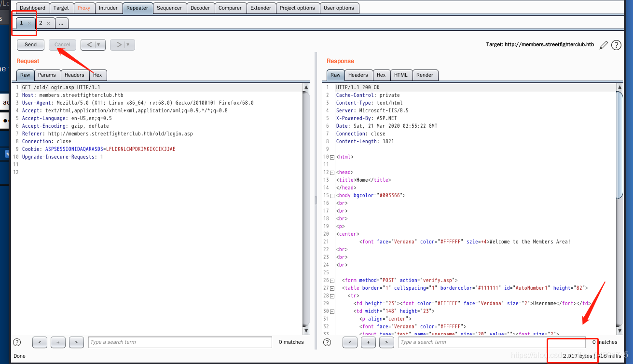The height and width of the screenshot is (364, 633).
Task: Open response search help question icon
Action: 327,342
